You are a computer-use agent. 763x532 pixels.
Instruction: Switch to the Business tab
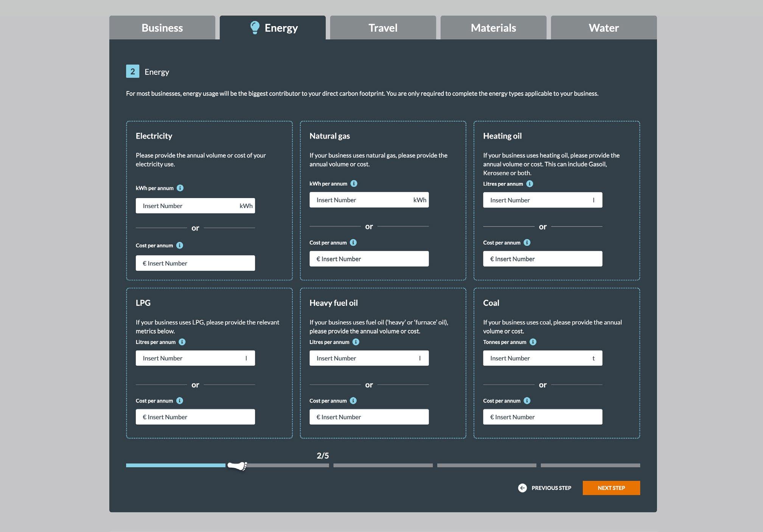coord(162,28)
